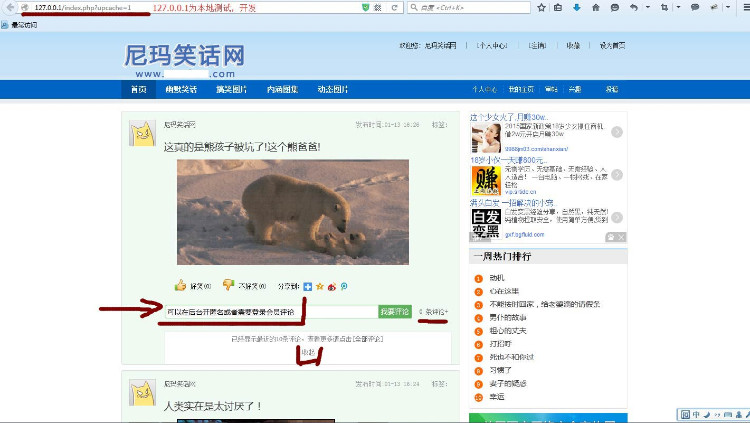The width and height of the screenshot is (750, 423).
Task: Open the 幽默笑话 nav tab
Action: tap(181, 89)
